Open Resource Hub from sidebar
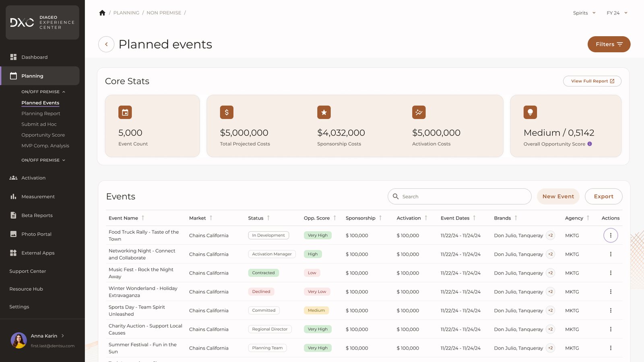The image size is (644, 362). click(26, 289)
